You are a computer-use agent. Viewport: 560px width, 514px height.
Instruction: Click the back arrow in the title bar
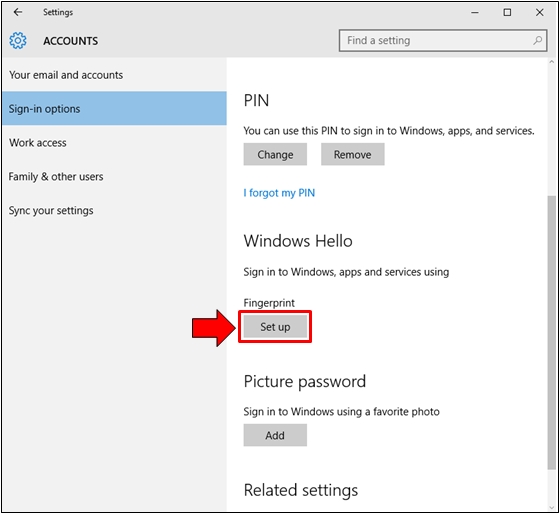pos(18,12)
